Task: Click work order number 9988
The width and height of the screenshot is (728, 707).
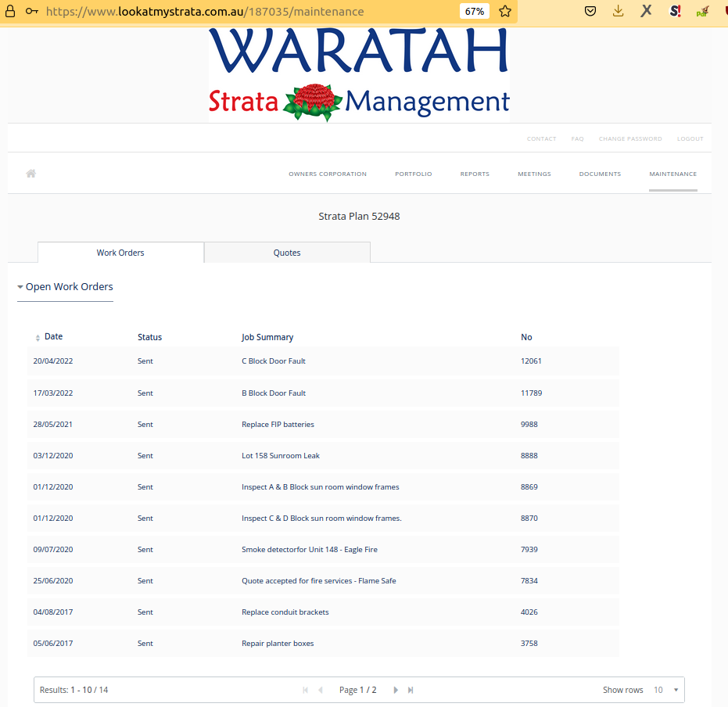Action: point(529,425)
